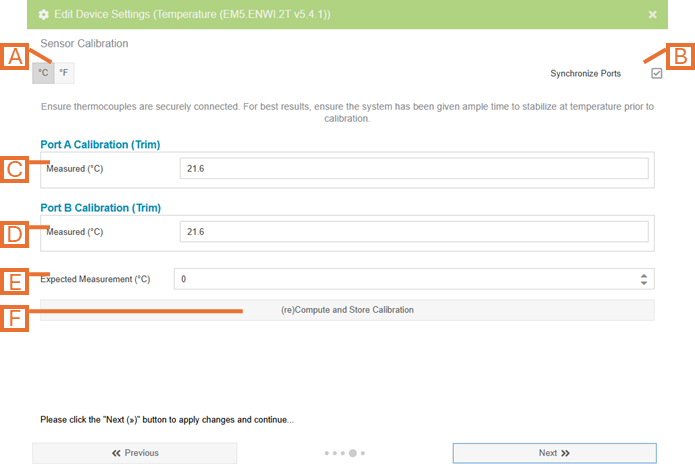Image resolution: width=695 pixels, height=464 pixels.
Task: Click the Port B Calibration (Trim) heading
Action: [101, 208]
